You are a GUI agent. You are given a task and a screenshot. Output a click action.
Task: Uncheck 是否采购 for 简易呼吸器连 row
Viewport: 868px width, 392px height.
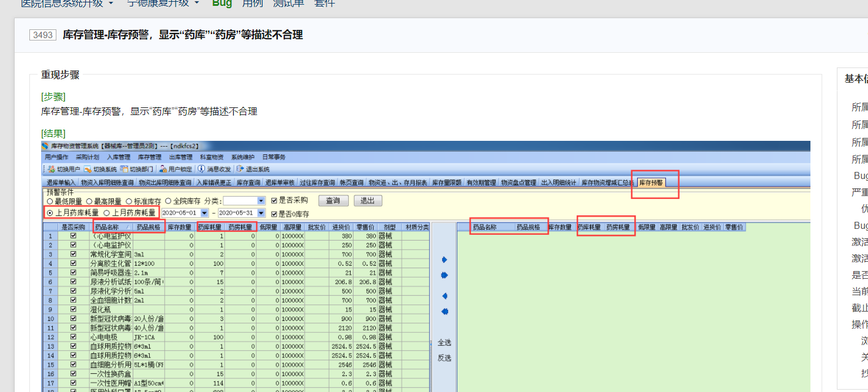pyautogui.click(x=73, y=272)
